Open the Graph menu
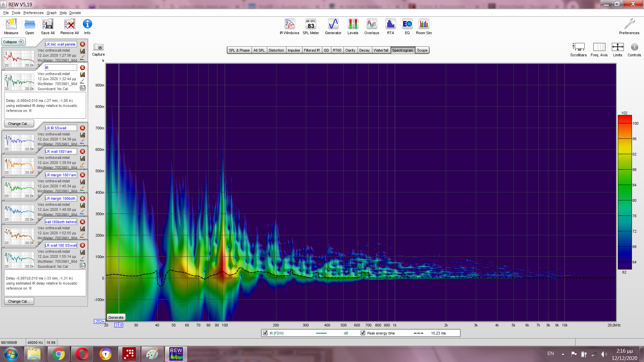This screenshot has height=362, width=644. (51, 13)
